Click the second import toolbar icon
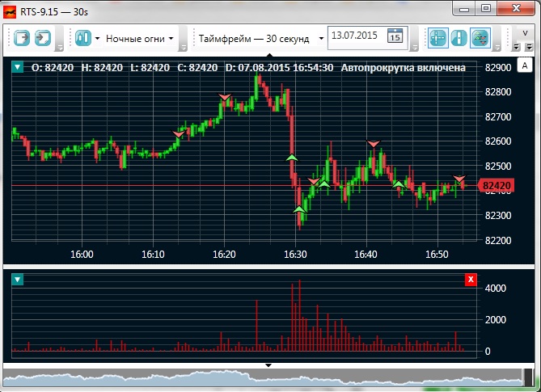The height and width of the screenshot is (392, 541). click(x=43, y=38)
